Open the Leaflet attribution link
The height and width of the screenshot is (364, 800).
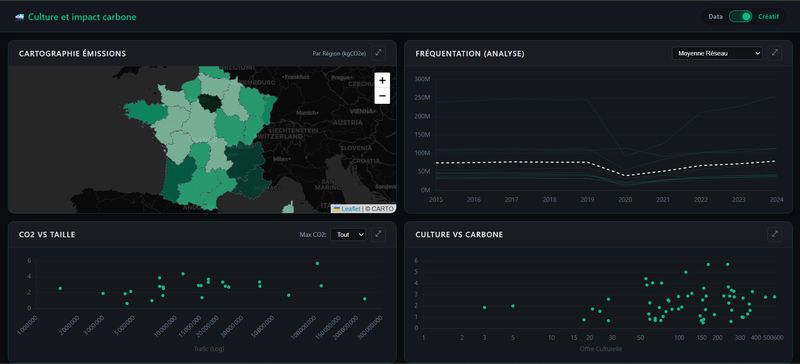coord(351,209)
